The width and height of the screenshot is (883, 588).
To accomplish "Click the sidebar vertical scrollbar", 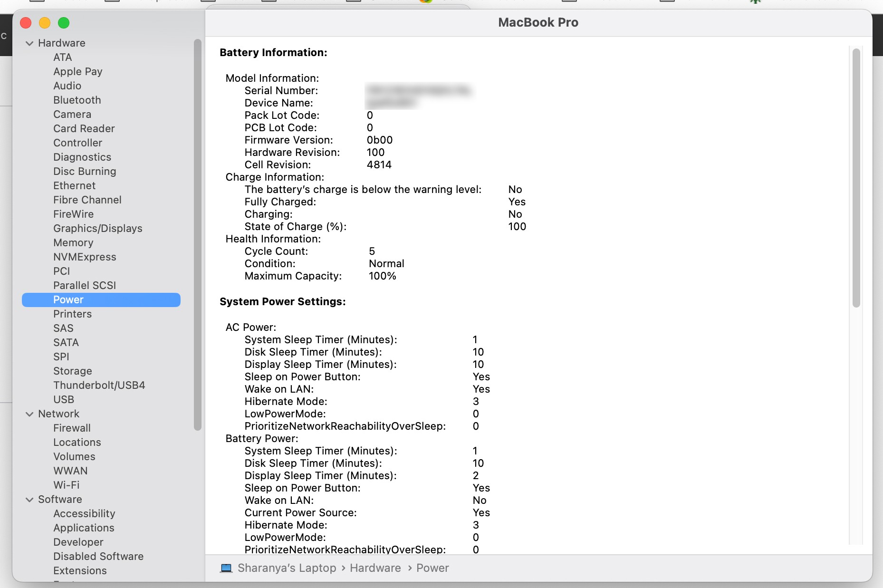I will tap(198, 235).
